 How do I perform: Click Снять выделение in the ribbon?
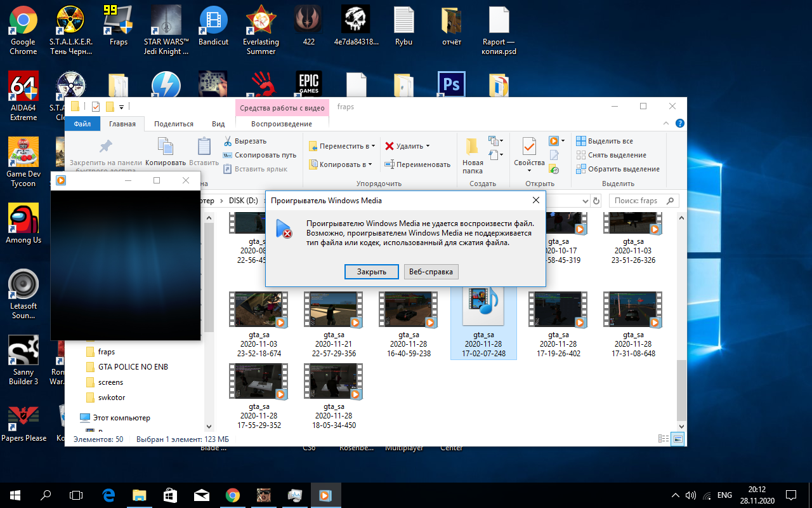pos(612,155)
